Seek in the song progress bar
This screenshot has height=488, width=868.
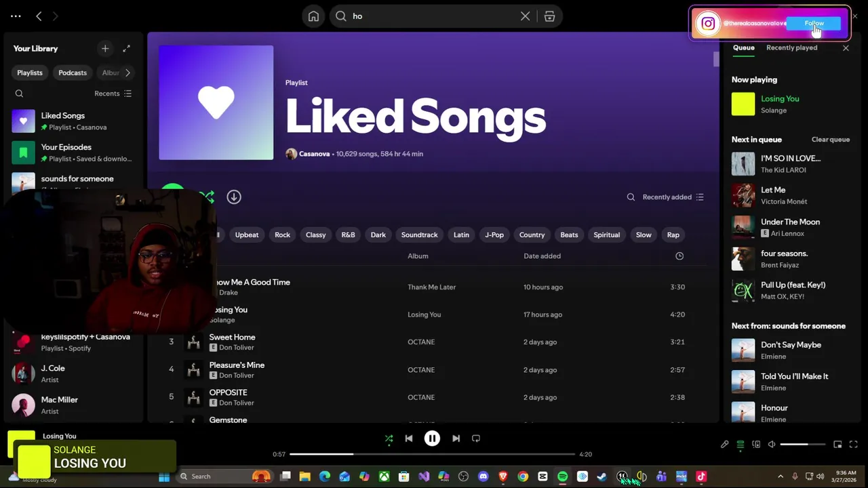[x=432, y=454]
